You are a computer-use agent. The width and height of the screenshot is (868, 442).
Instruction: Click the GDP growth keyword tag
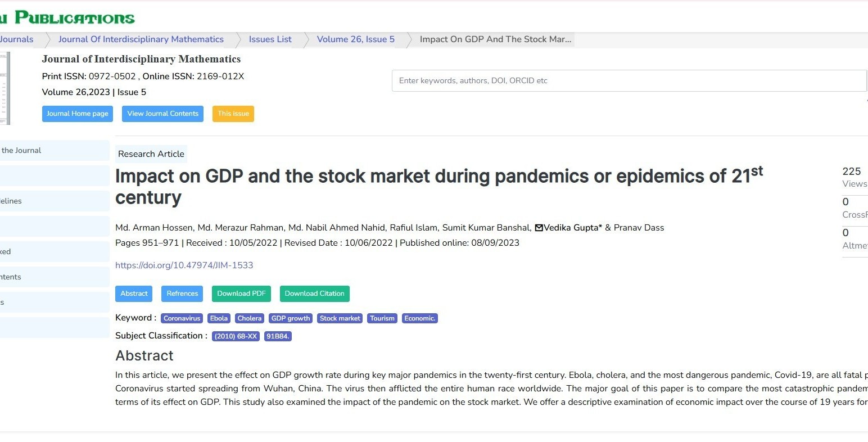[290, 318]
